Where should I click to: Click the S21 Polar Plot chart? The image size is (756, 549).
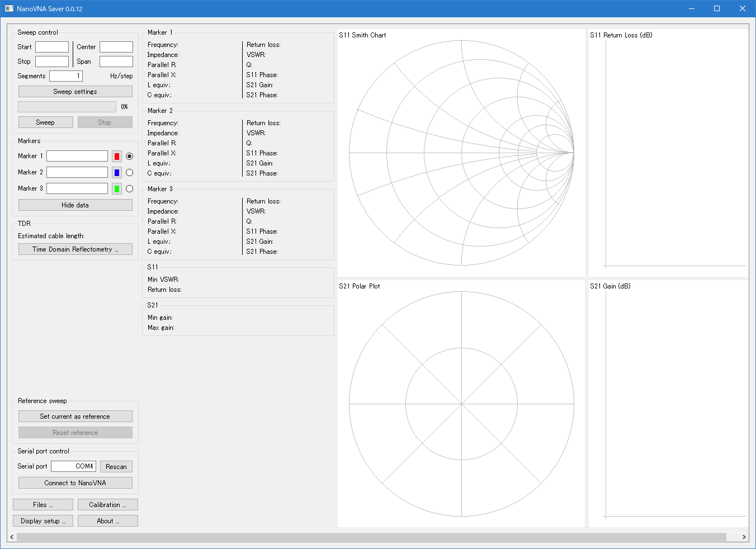(461, 404)
